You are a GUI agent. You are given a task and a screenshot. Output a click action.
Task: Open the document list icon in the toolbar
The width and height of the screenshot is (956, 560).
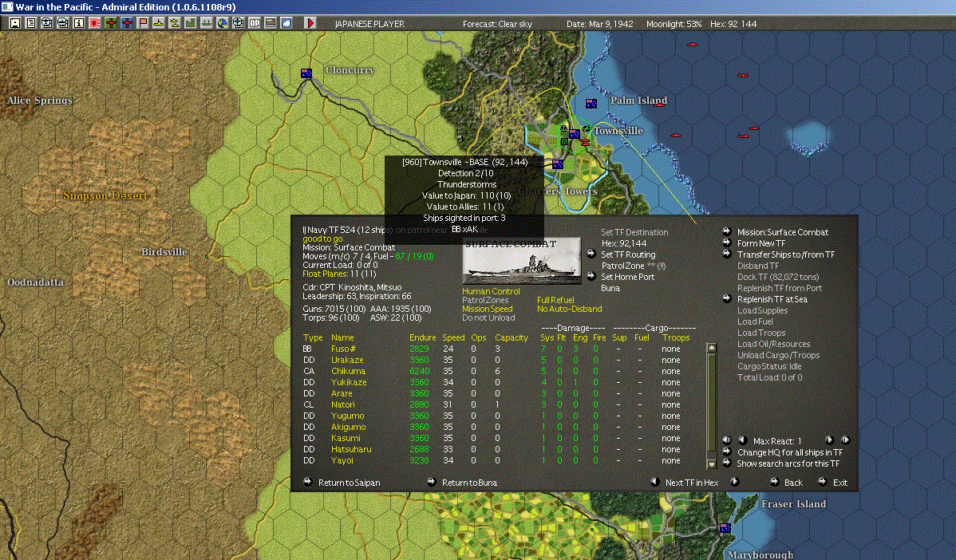point(31,23)
